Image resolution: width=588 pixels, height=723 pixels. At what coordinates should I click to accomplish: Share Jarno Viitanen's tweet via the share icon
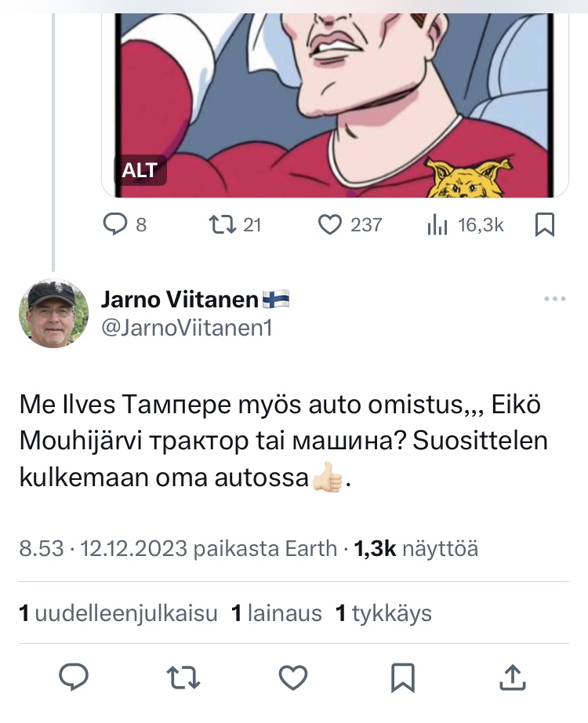(511, 676)
